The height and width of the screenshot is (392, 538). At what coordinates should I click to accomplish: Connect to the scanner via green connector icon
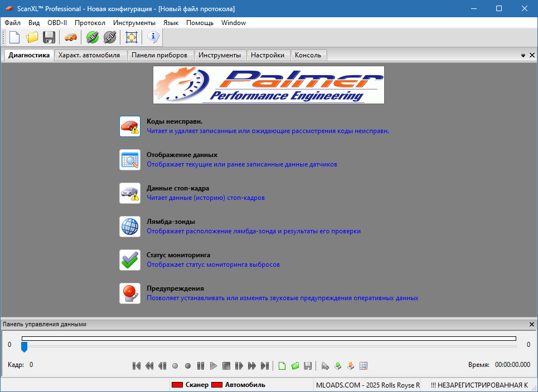(x=93, y=37)
